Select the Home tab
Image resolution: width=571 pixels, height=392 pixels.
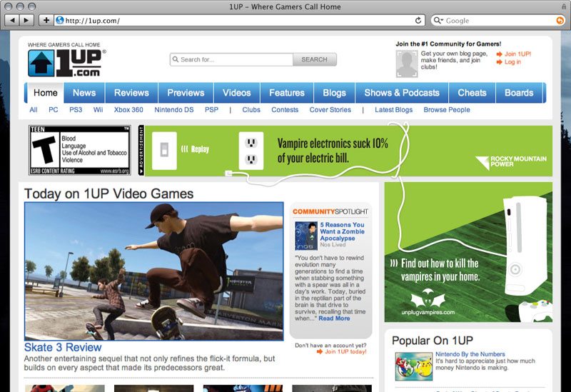46,93
